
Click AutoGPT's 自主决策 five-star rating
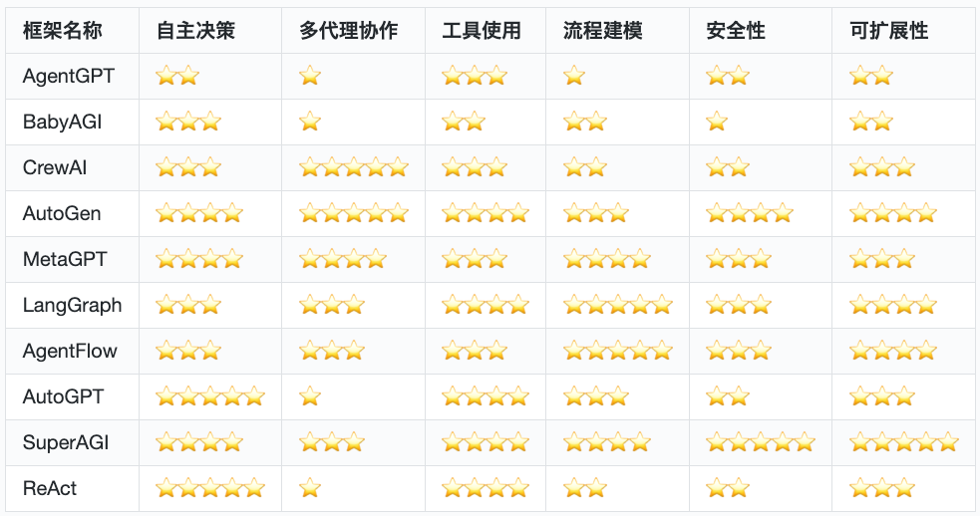pos(210,396)
